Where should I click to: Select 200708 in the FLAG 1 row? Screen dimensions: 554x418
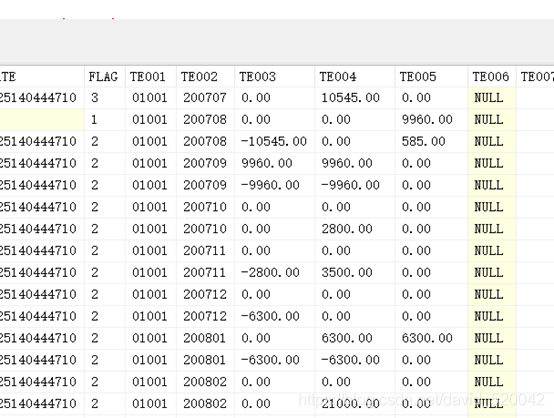pos(205,120)
